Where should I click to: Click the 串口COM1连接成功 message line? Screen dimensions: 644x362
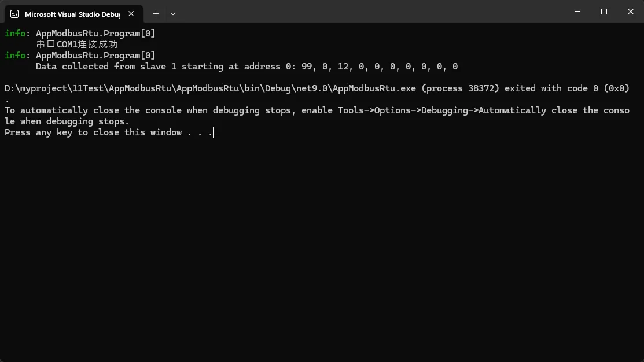click(x=77, y=45)
